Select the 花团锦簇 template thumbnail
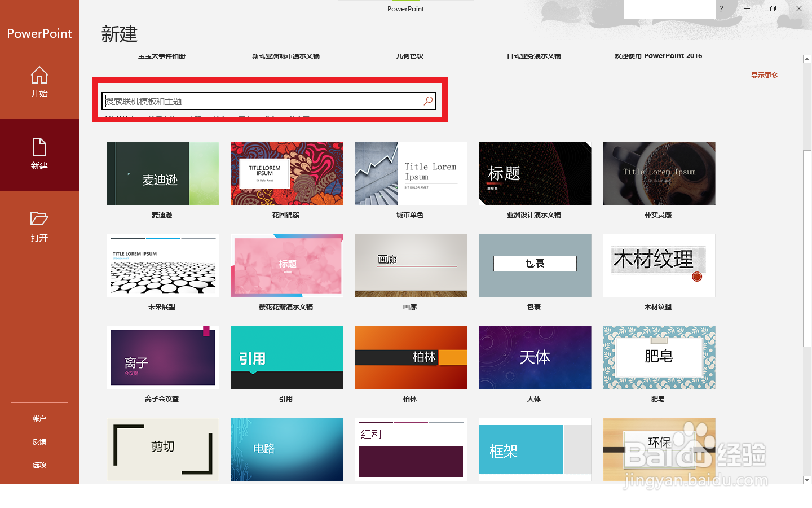The image size is (812, 508). (287, 173)
